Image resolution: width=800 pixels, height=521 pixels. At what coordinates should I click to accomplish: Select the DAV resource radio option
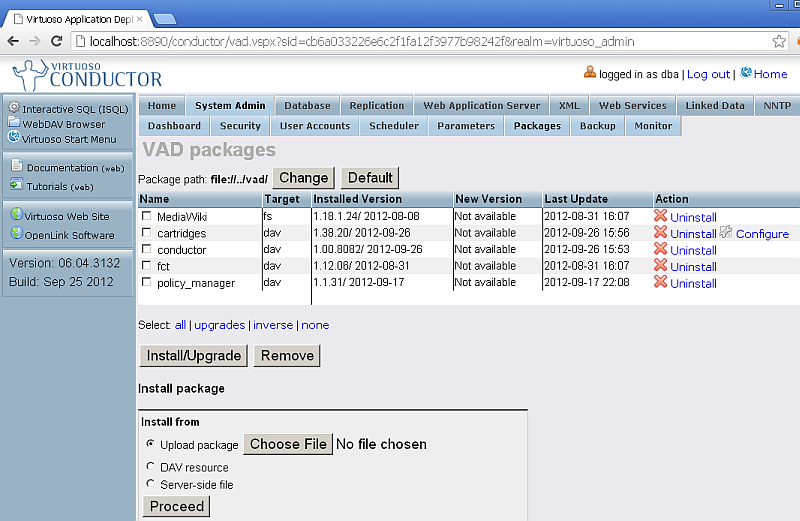151,467
